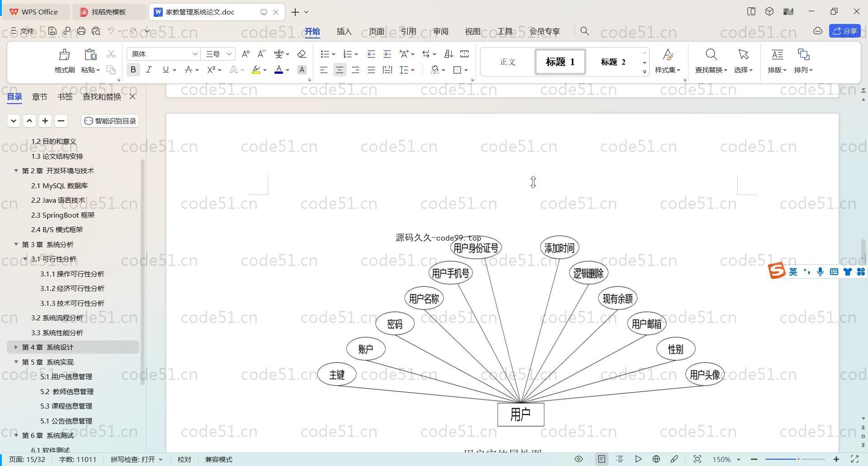Viewport: 868px width, 466px height.
Task: Click the Find and Replace magnifier icon
Action: point(711,55)
